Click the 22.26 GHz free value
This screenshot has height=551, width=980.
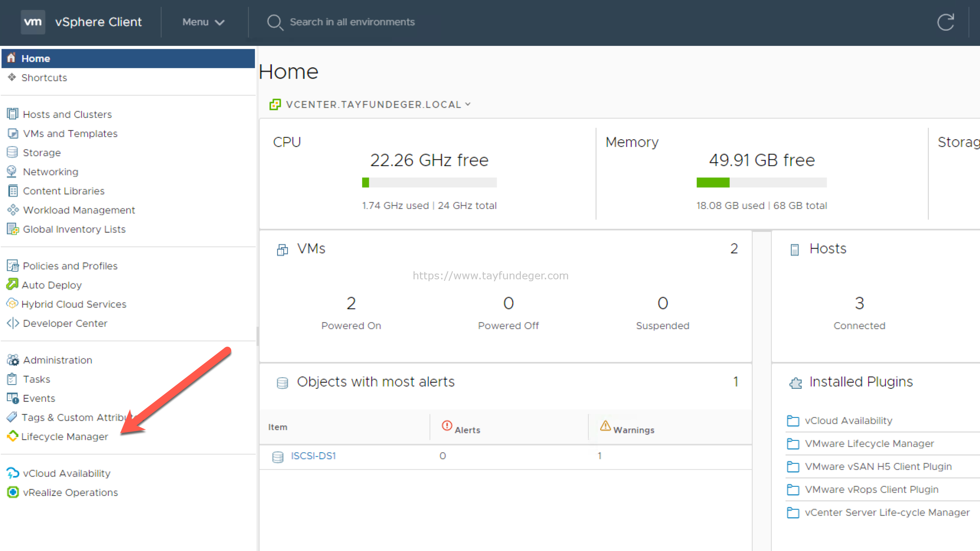click(429, 160)
